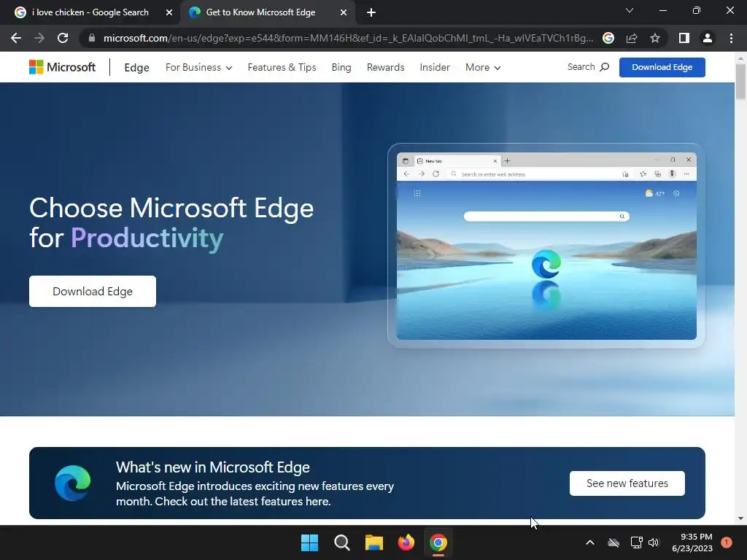Open Chrome three-dot menu
The width and height of the screenshot is (747, 560).
click(731, 38)
